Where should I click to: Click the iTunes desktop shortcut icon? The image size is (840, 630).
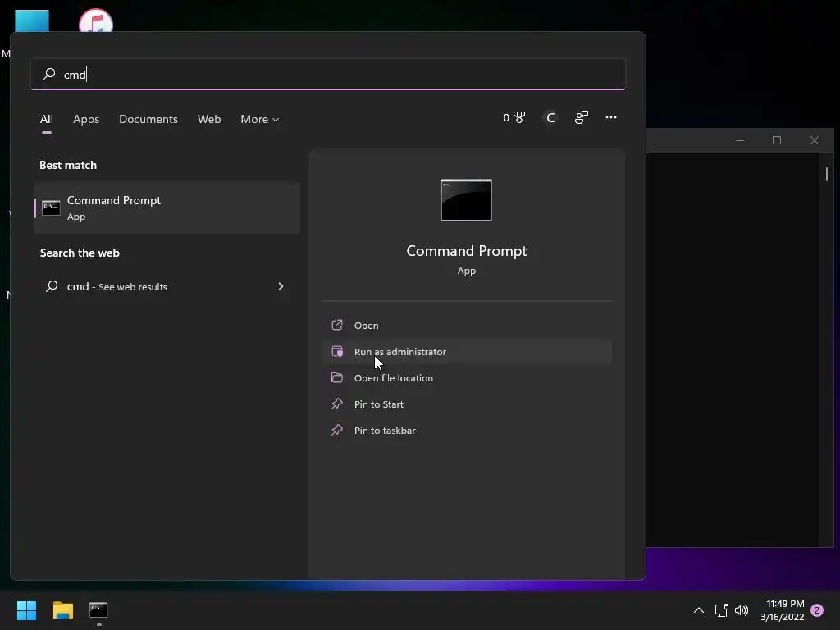(x=96, y=21)
